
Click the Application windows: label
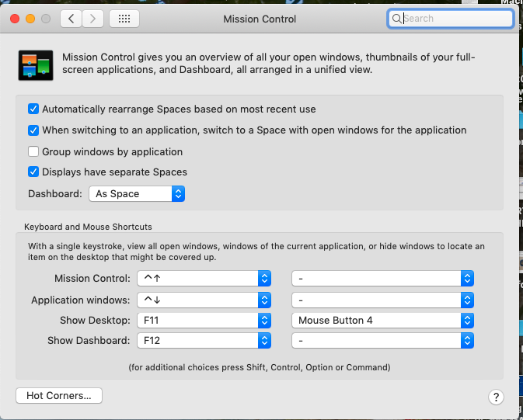click(x=81, y=300)
